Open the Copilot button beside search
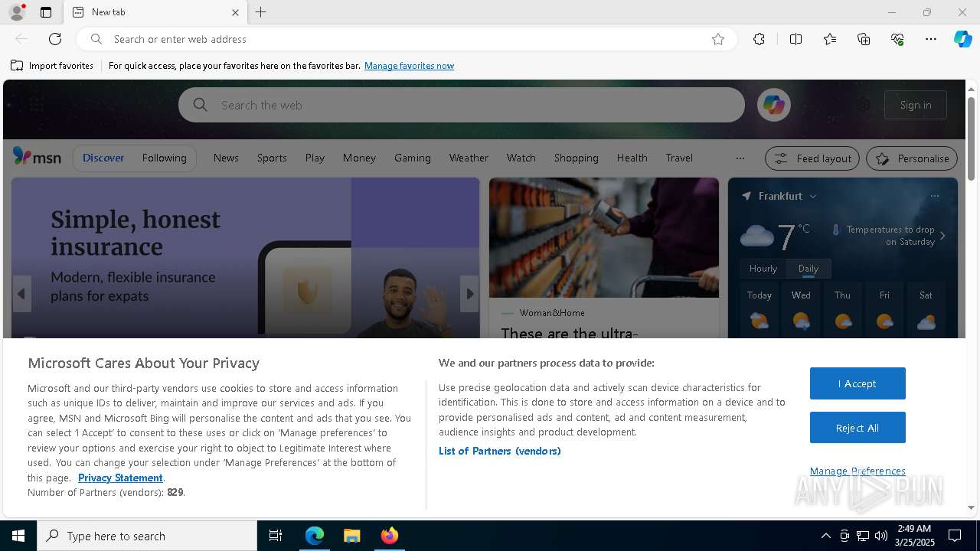The image size is (980, 551). coord(773,105)
